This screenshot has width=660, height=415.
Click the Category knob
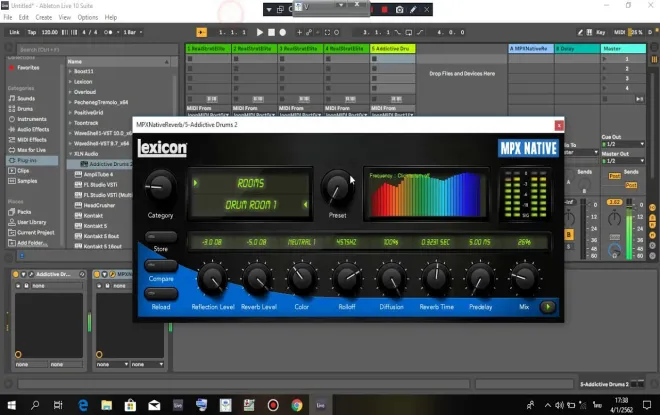(160, 188)
